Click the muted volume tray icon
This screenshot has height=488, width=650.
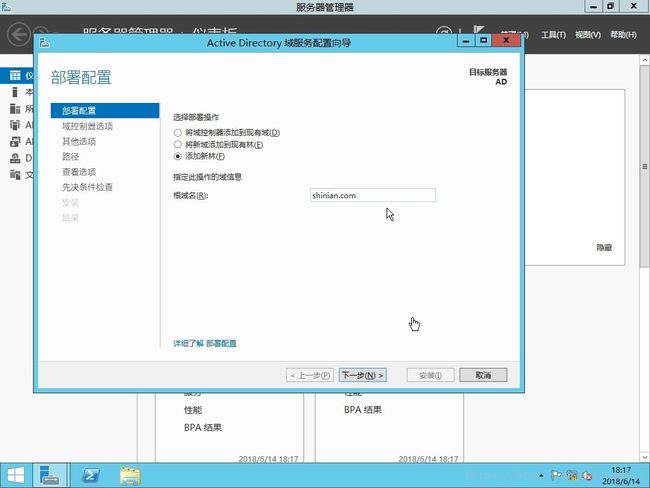coord(587,476)
